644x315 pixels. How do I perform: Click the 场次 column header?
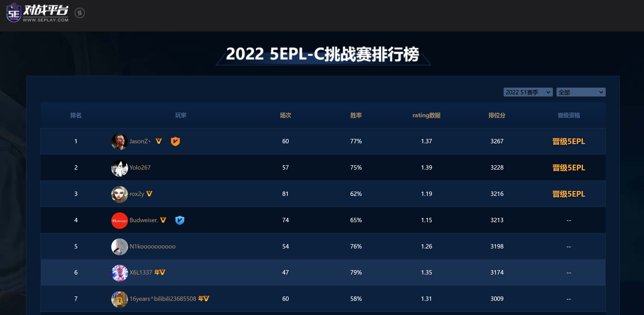pyautogui.click(x=285, y=115)
